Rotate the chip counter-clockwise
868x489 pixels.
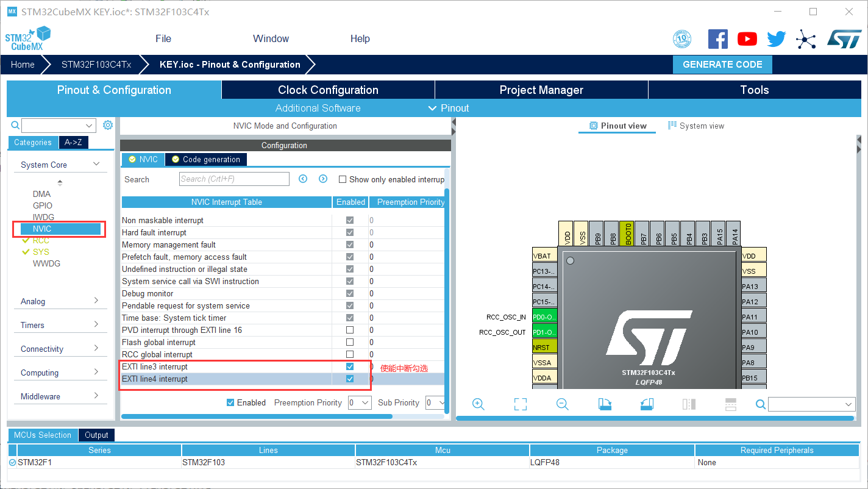646,404
